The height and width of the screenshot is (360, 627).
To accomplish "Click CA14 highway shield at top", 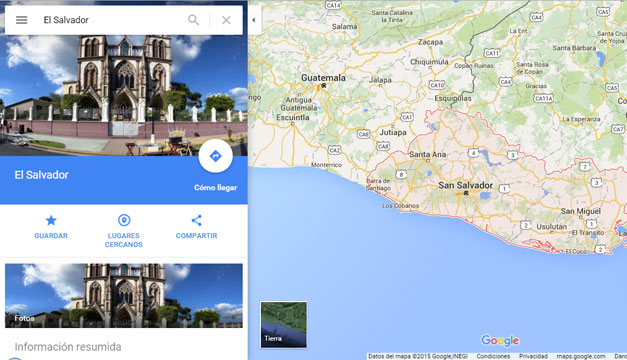I will [x=333, y=5].
